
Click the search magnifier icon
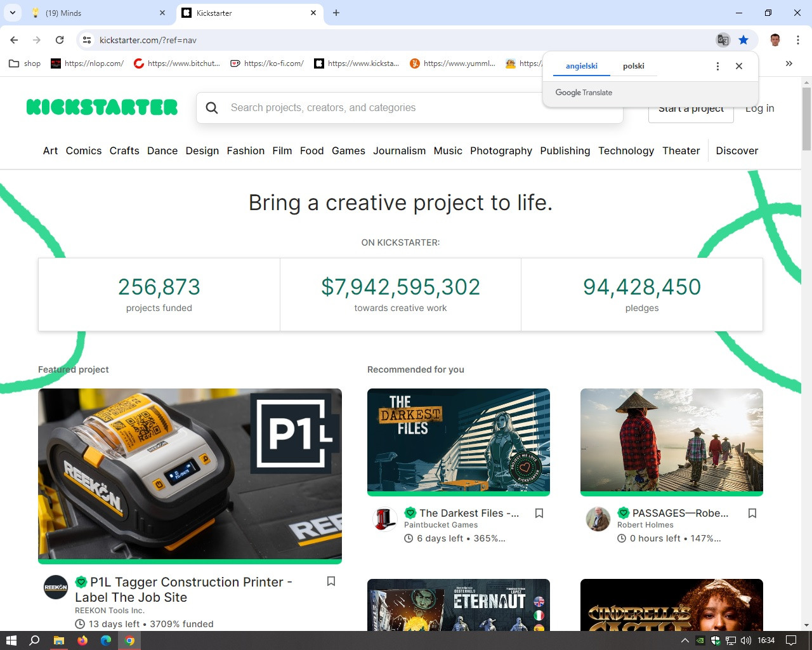(212, 108)
